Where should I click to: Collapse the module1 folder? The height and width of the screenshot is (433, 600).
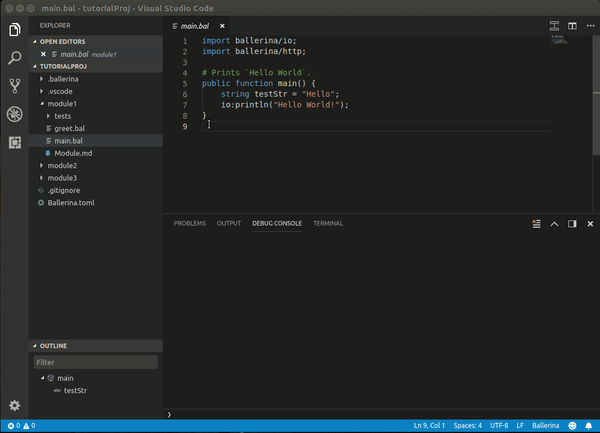point(42,104)
